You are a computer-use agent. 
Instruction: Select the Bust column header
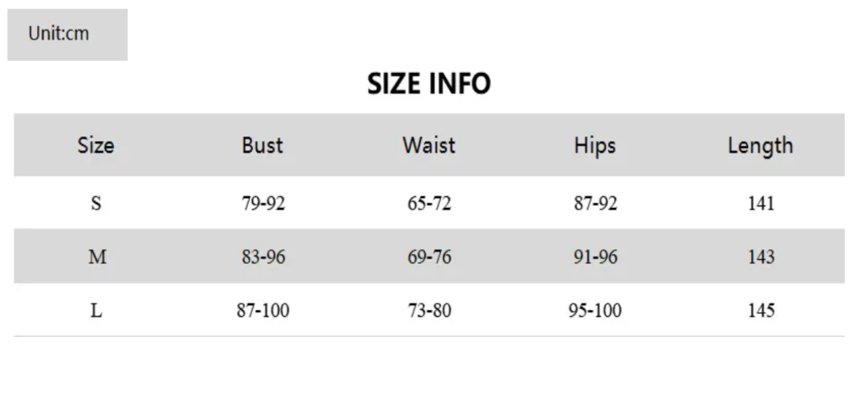(263, 145)
